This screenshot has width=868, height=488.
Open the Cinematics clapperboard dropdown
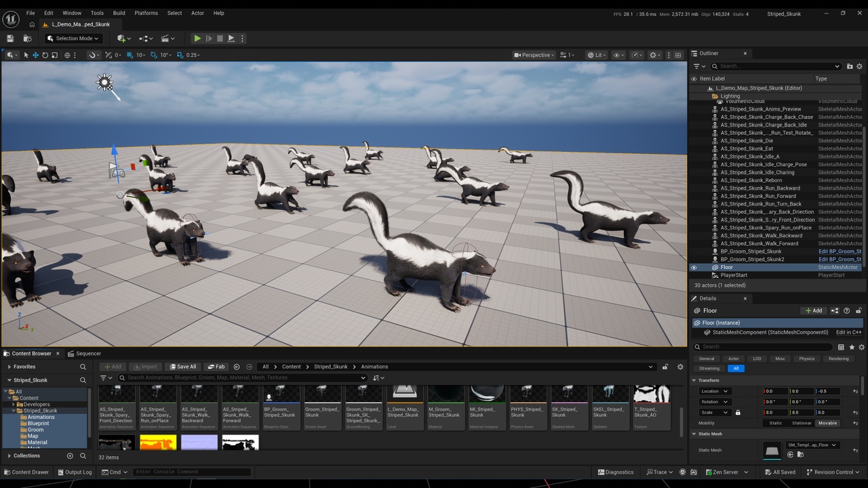coord(167,39)
